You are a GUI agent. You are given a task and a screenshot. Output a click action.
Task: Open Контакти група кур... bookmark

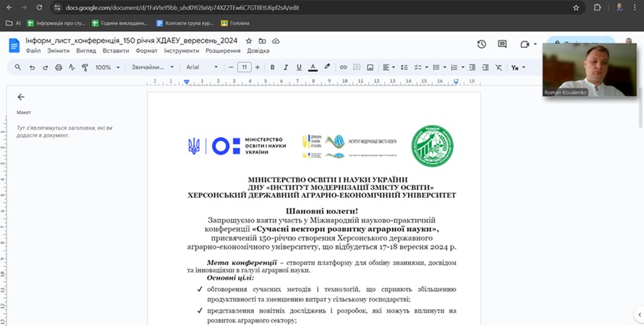pyautogui.click(x=185, y=23)
